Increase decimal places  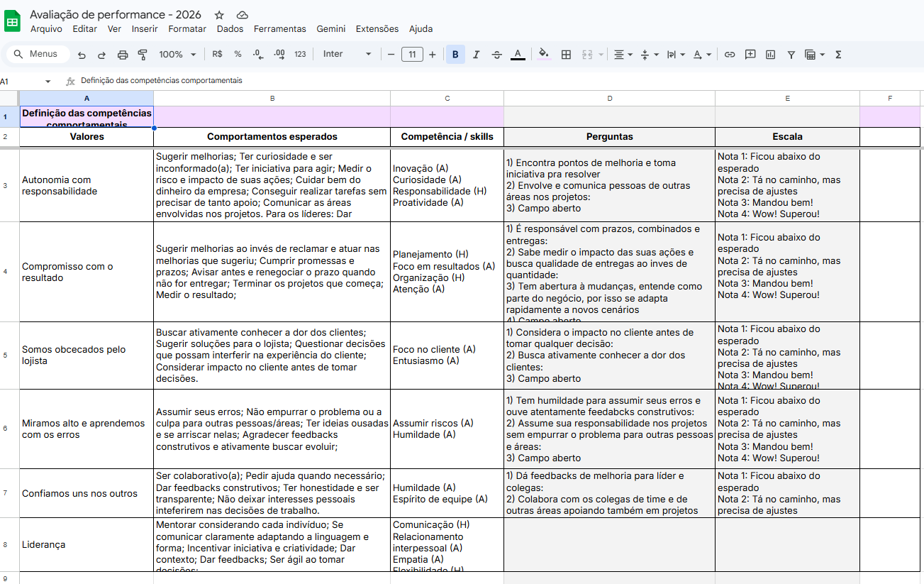pos(279,55)
